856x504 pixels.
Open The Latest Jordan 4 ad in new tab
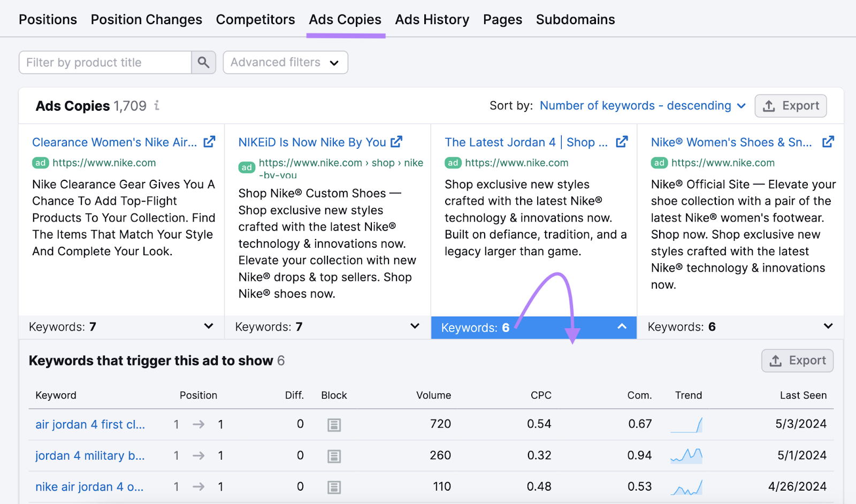622,141
